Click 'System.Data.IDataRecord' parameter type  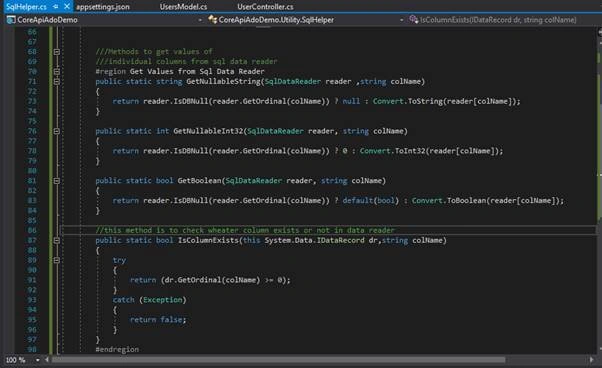pos(314,240)
